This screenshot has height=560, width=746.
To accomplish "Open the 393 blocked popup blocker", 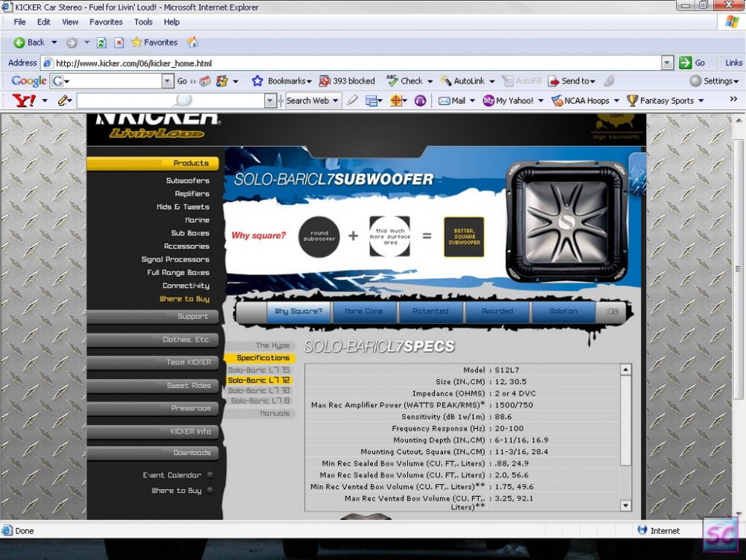I will 347,81.
